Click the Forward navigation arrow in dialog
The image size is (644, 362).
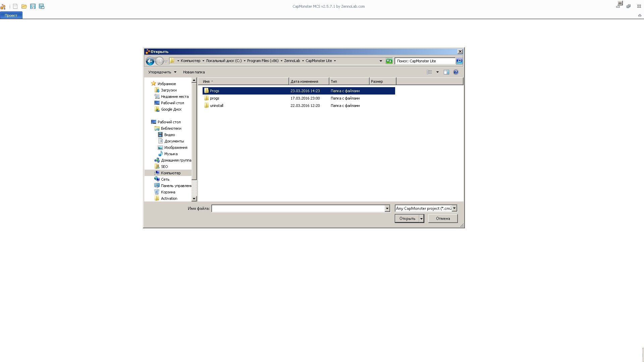click(159, 61)
